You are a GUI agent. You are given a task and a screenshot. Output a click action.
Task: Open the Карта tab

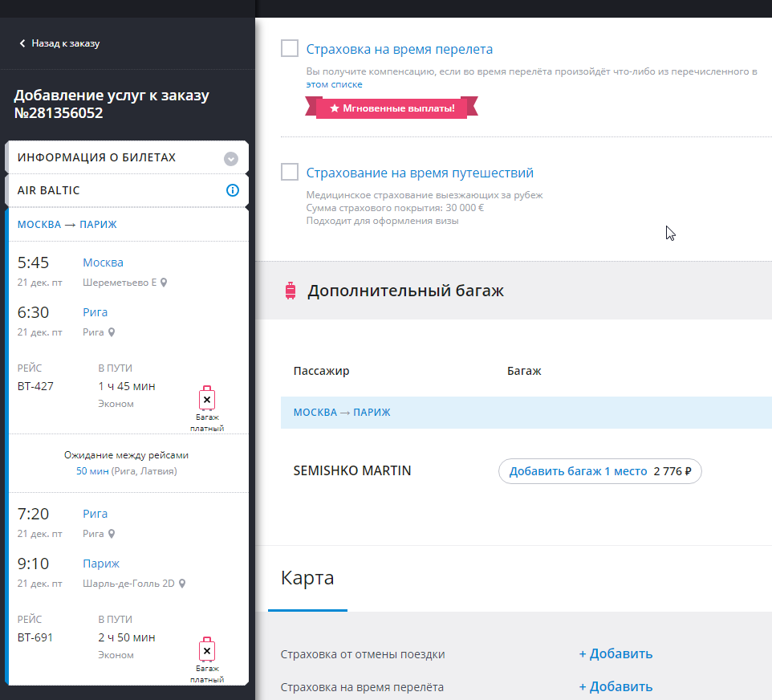coord(307,579)
